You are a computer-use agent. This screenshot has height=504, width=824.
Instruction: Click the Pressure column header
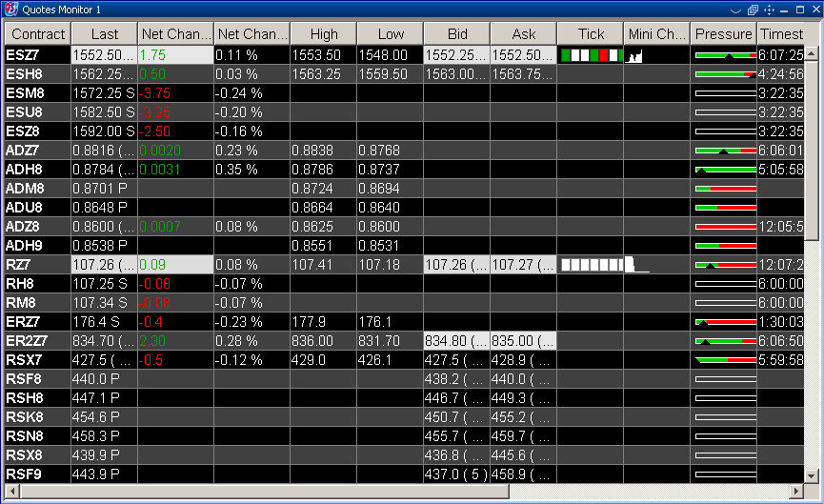click(x=724, y=34)
